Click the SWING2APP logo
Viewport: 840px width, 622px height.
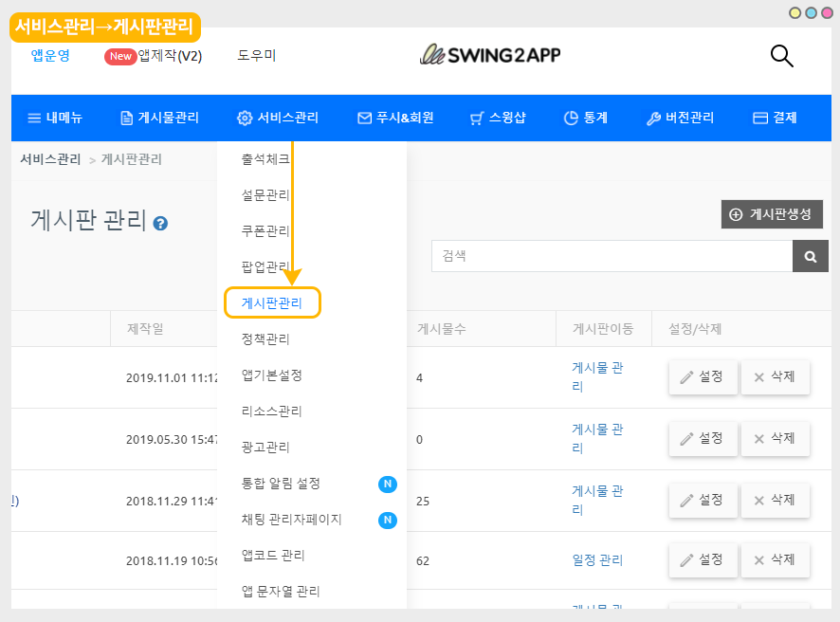click(490, 55)
